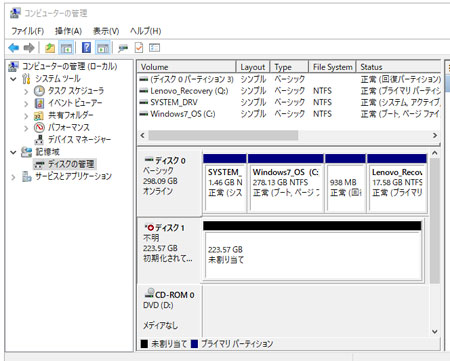The width and height of the screenshot is (450, 361).
Task: Click the disk view scroll down arrow
Action: [435, 331]
